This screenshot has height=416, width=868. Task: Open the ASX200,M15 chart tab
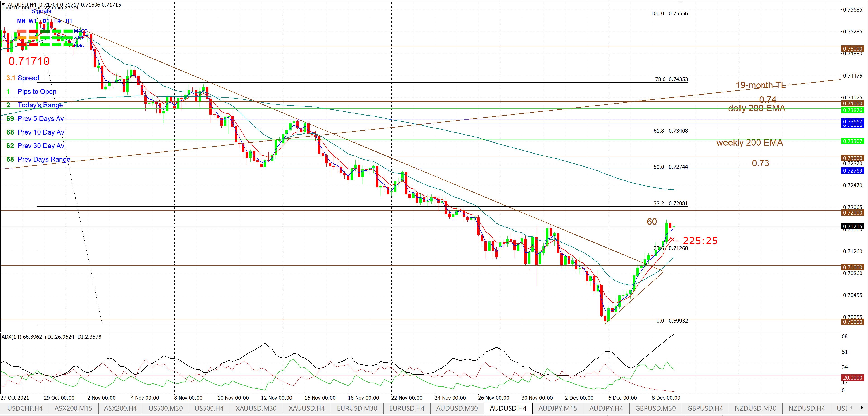pyautogui.click(x=73, y=408)
